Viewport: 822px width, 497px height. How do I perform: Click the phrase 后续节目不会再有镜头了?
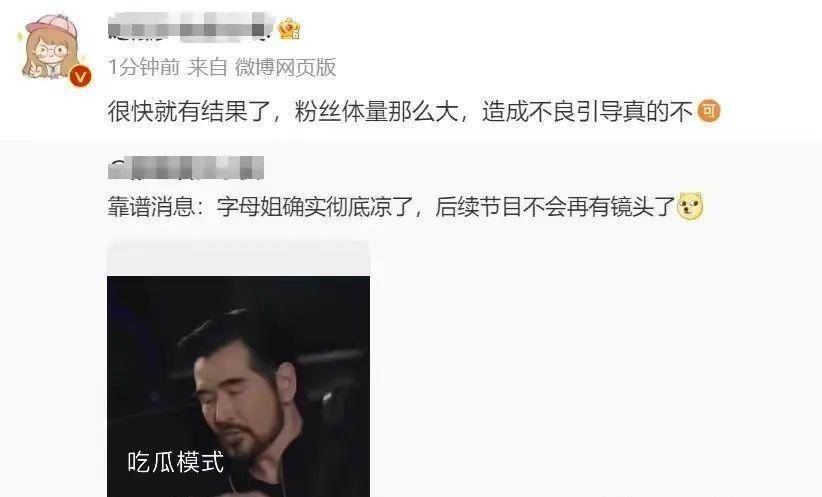555,207
